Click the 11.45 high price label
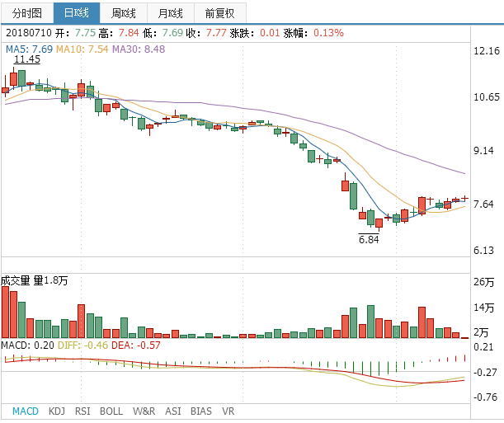The height and width of the screenshot is (423, 504). pos(27,59)
